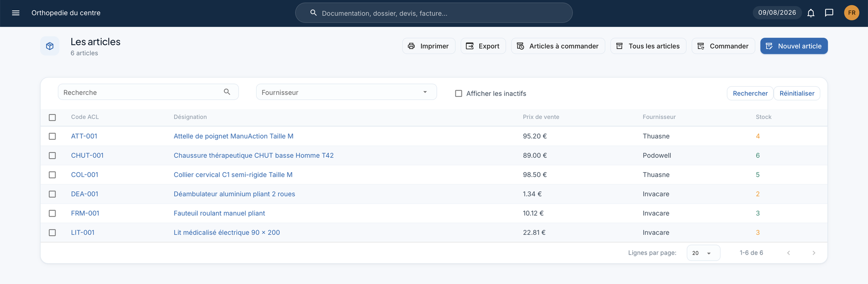Check the ATT-001 row checkbox
Screen dimensions: 868x284
(x=53, y=136)
